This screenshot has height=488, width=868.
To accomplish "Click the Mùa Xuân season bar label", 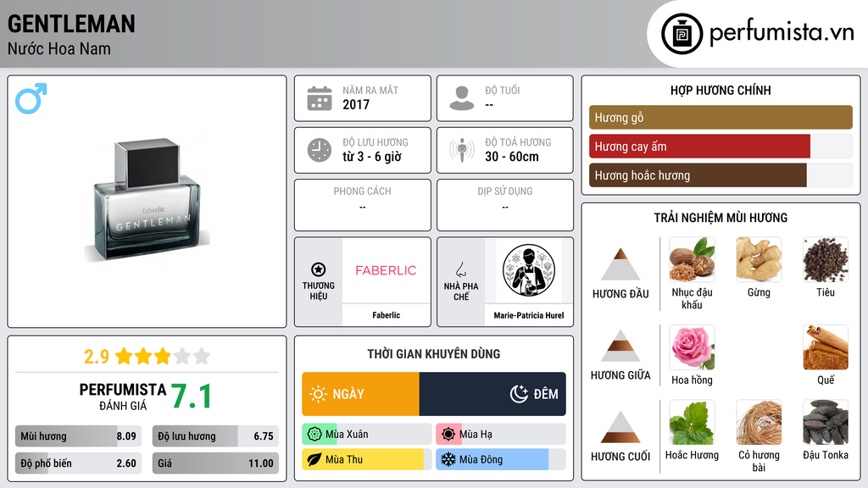I will pos(347,435).
